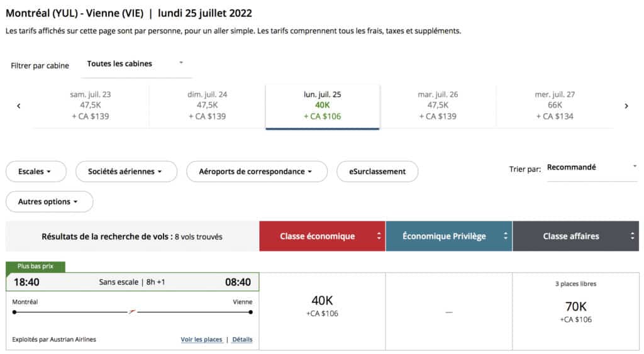Expand the Sociétés aériennes filter
The height and width of the screenshot is (354, 644).
click(x=126, y=172)
